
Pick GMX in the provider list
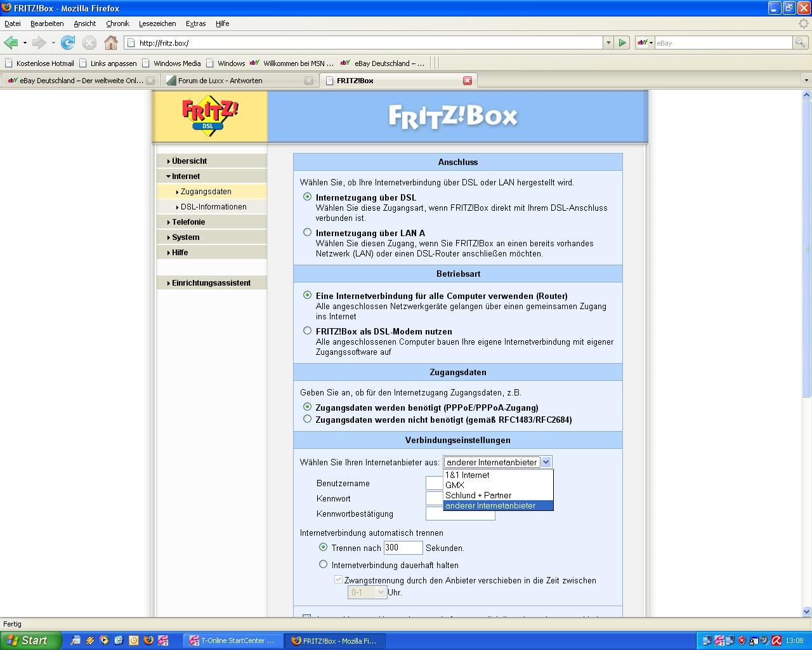498,485
